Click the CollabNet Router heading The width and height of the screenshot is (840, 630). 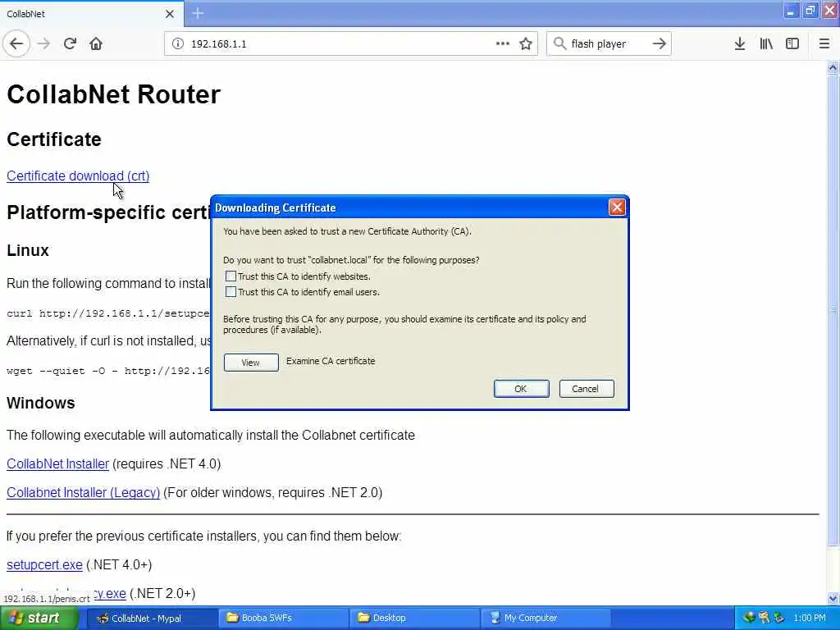pyautogui.click(x=113, y=94)
